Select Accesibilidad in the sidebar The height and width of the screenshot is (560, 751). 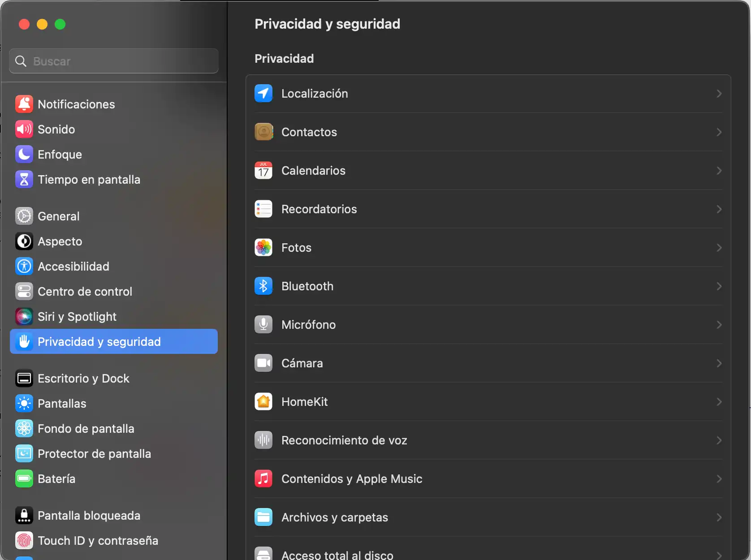(73, 267)
